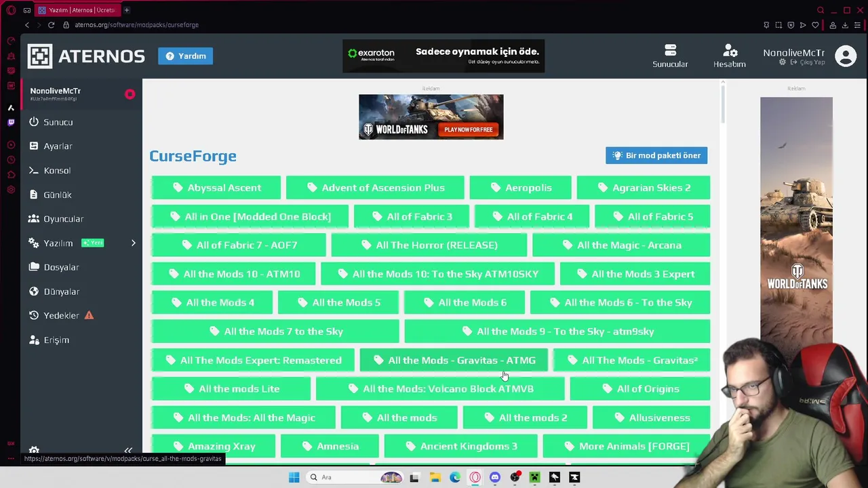Select Agrarian Skies 2 modpack

pos(643,188)
